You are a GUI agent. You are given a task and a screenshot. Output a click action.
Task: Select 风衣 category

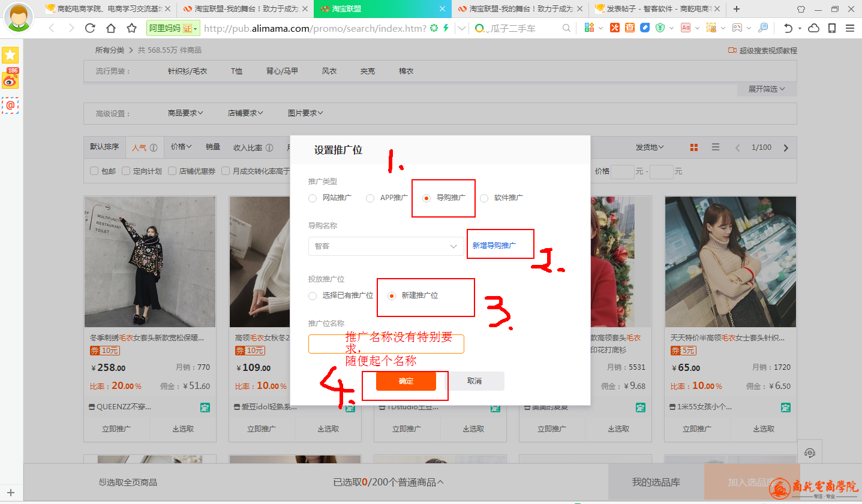(x=329, y=71)
